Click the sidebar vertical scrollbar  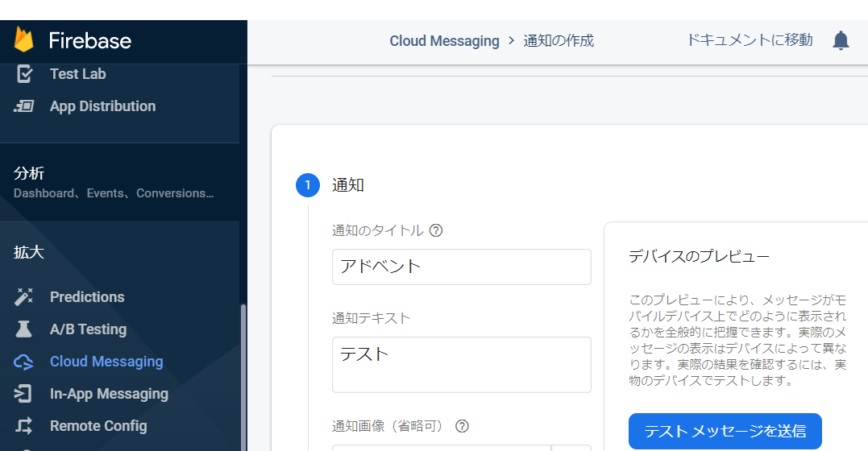(243, 376)
